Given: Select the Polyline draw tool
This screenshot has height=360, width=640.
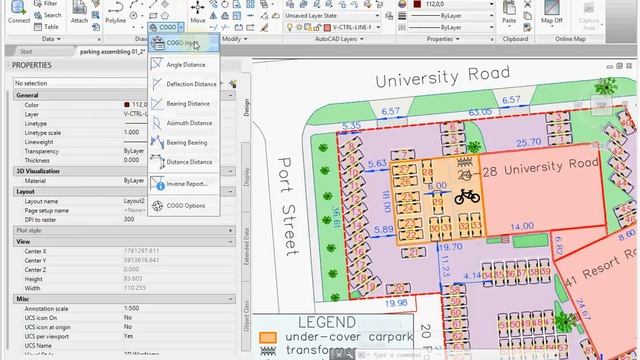Looking at the screenshot, I should click(x=116, y=12).
